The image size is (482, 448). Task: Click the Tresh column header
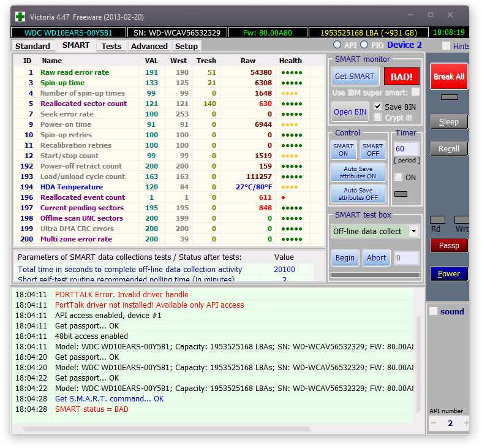[x=206, y=61]
